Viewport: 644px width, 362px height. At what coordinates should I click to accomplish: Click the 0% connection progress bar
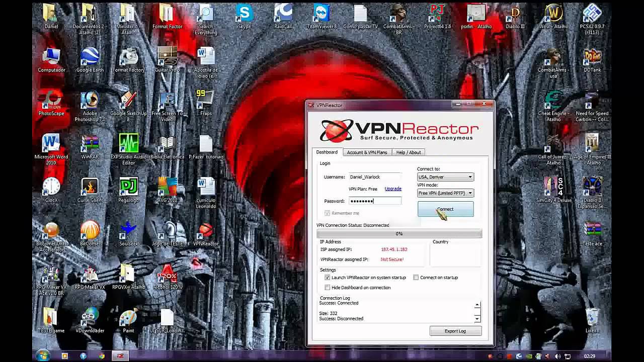tap(399, 234)
